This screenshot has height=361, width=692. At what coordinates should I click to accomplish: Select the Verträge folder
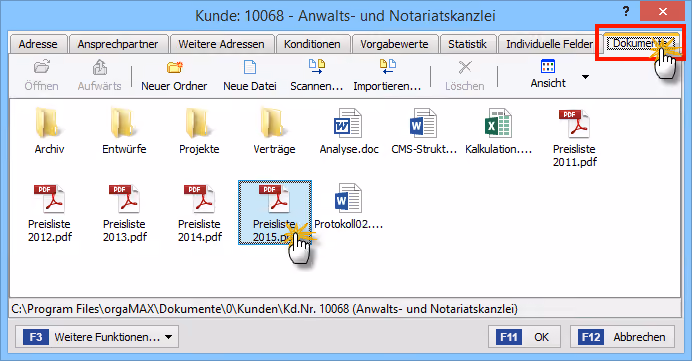pyautogui.click(x=274, y=131)
